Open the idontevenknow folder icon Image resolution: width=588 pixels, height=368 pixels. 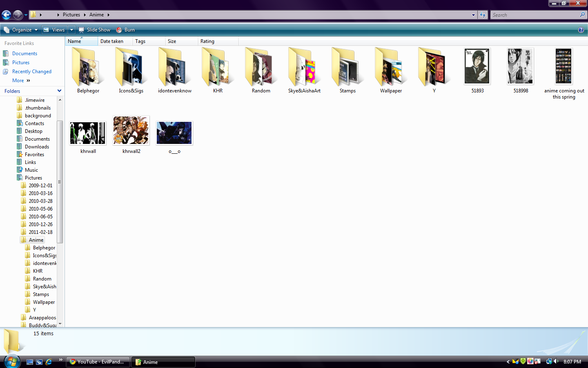[174, 66]
